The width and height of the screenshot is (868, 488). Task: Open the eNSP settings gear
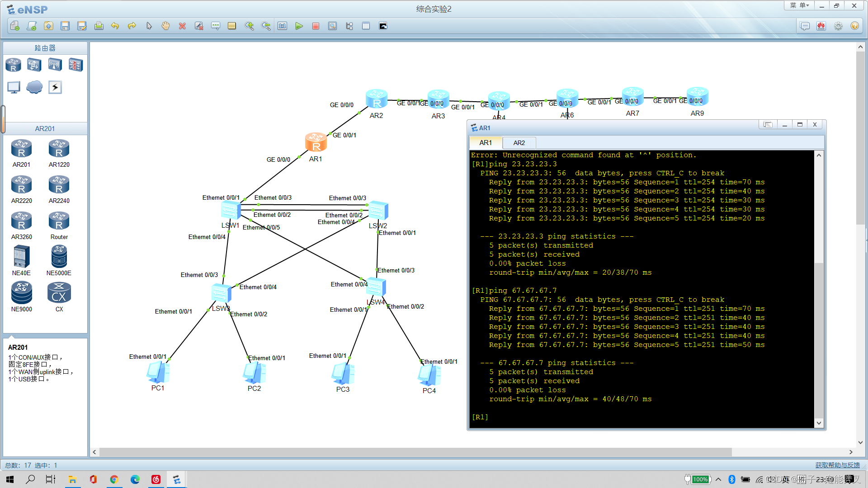[x=838, y=26]
